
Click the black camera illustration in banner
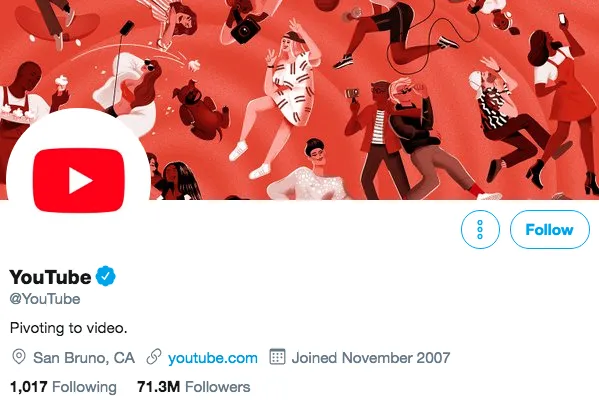pos(244,29)
